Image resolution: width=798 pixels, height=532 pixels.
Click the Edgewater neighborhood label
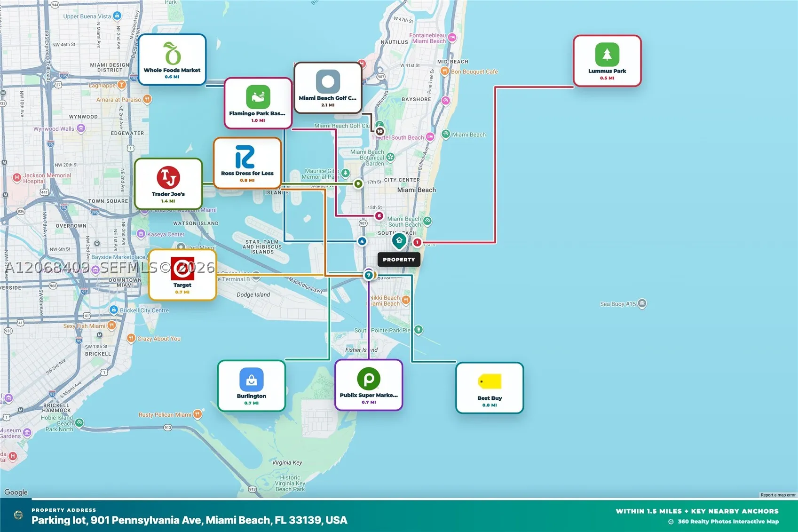coord(127,133)
